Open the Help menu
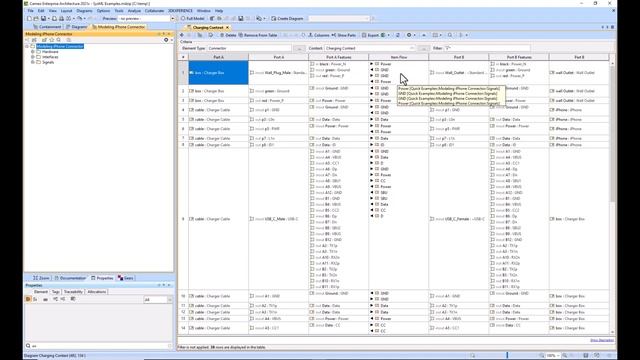This screenshot has height=360, width=640. pos(219,11)
